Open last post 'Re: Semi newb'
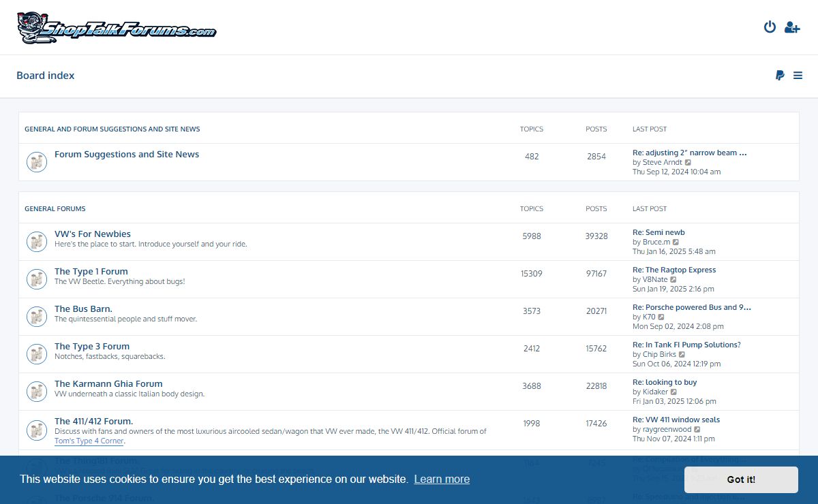Screen dimensions: 818x504 [658, 232]
